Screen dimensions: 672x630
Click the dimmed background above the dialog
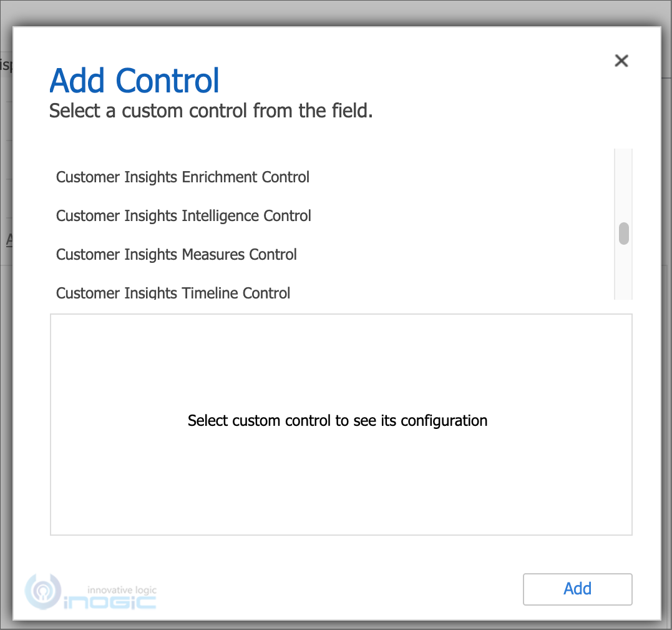pyautogui.click(x=336, y=13)
